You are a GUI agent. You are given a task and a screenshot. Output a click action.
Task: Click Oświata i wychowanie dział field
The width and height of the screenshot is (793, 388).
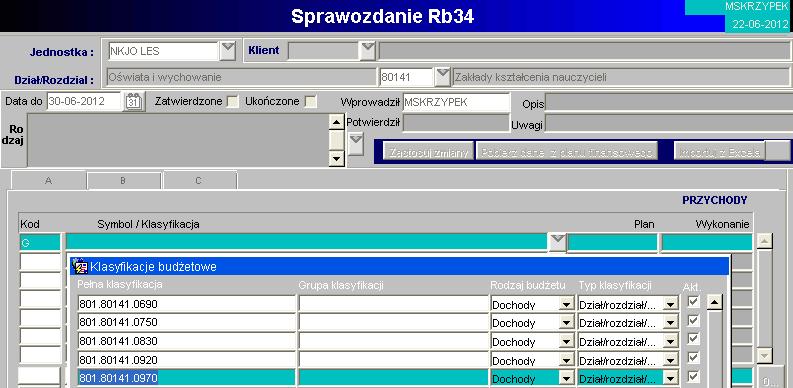pos(241,77)
